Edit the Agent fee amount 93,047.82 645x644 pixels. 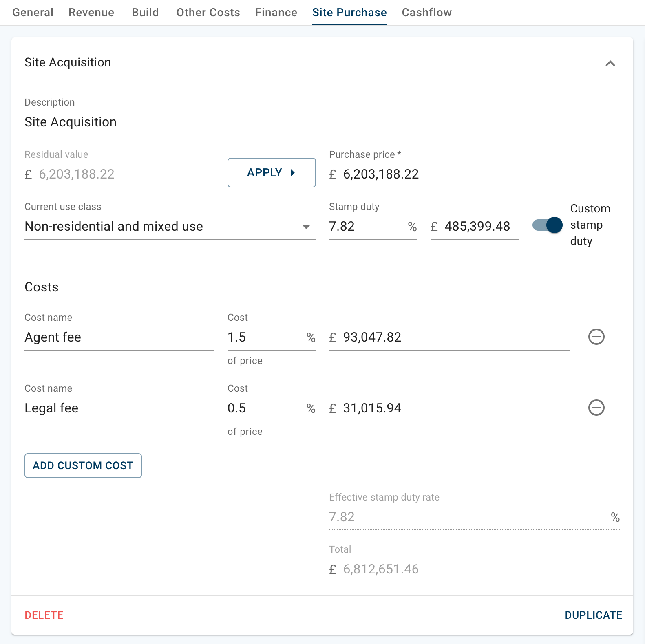449,337
